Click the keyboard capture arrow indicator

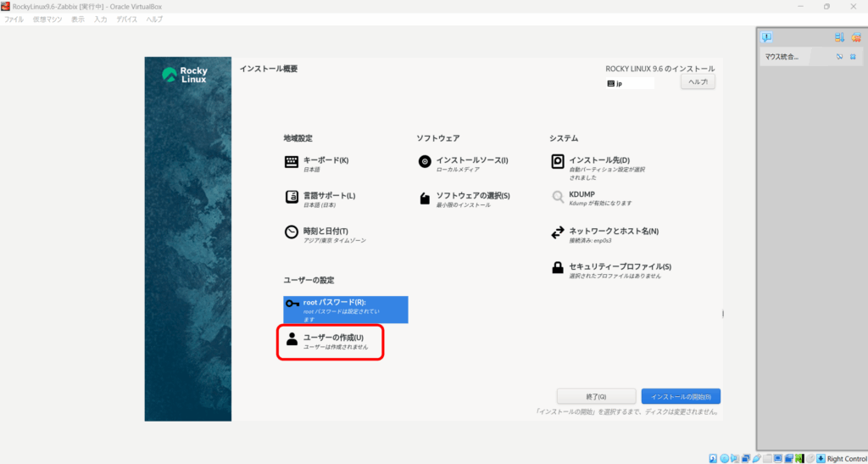point(821,458)
